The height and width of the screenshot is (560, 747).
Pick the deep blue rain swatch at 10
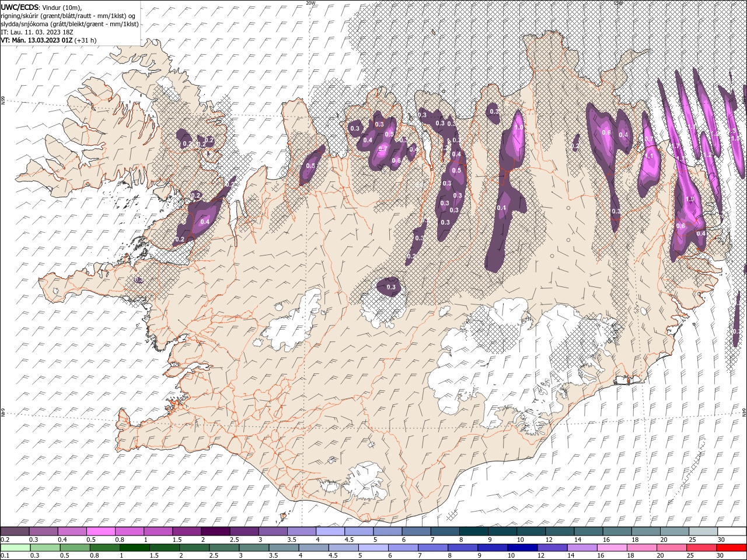click(522, 547)
